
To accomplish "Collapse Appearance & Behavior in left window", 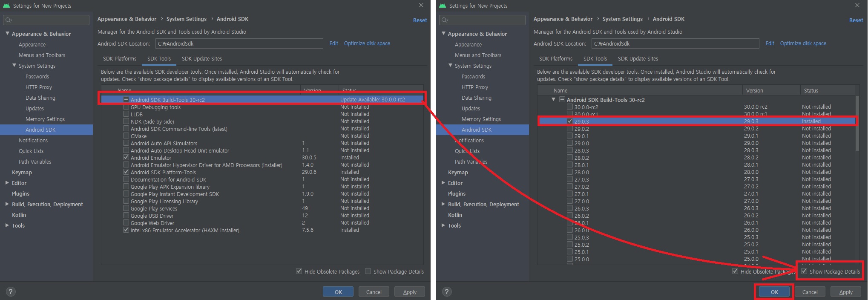I will (x=7, y=33).
